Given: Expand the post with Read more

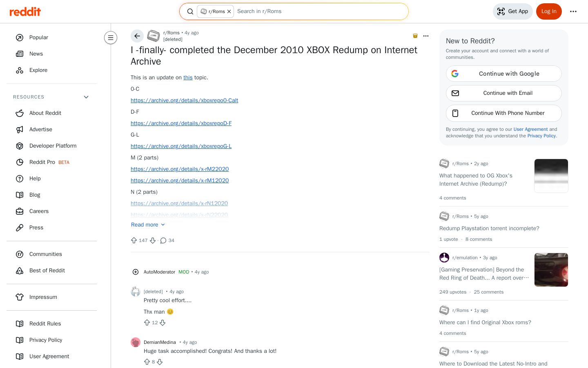Looking at the screenshot, I should (x=148, y=225).
